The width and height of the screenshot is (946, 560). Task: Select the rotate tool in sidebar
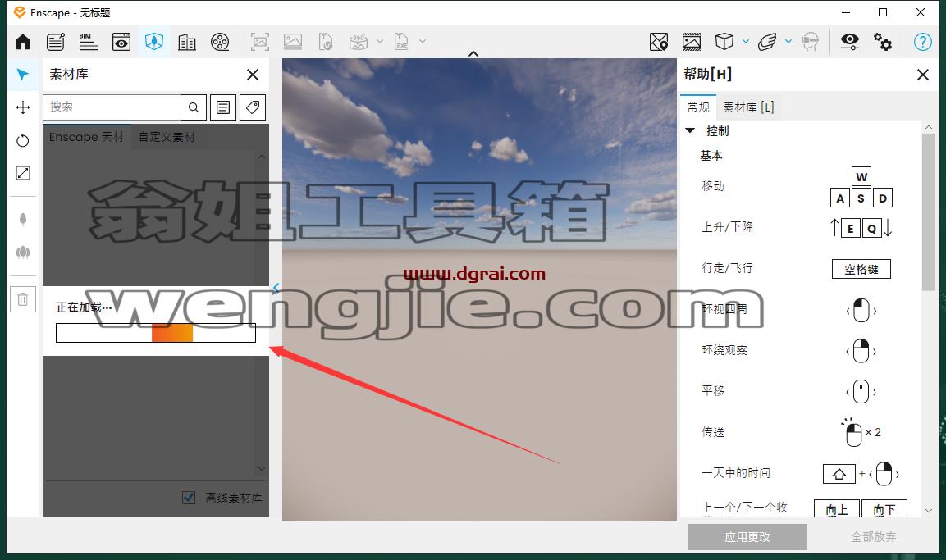(23, 140)
